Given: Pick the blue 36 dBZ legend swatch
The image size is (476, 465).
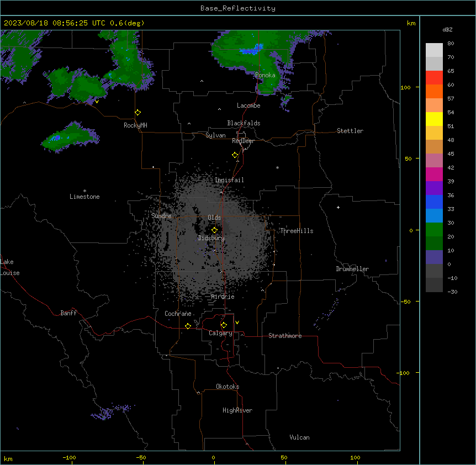Looking at the screenshot, I should pos(434,202).
